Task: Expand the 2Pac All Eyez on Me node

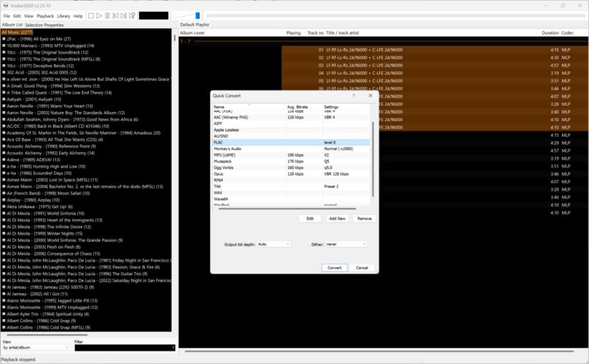Action: pyautogui.click(x=4, y=39)
